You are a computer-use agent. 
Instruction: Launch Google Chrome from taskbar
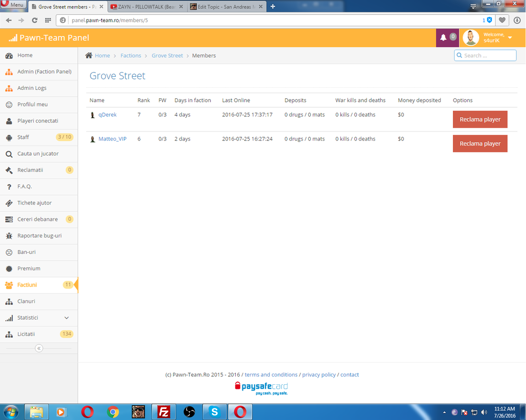113,412
